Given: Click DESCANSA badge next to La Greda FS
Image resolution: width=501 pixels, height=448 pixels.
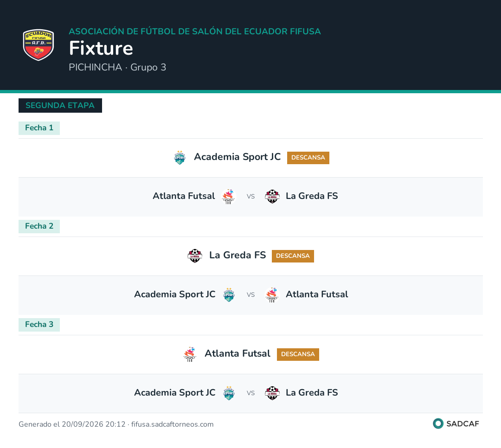Looking at the screenshot, I should pyautogui.click(x=293, y=256).
